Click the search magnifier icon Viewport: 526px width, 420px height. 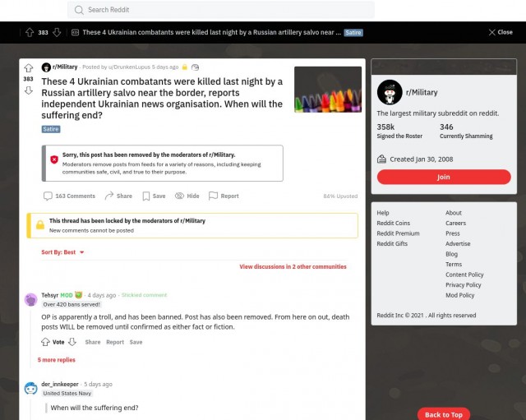pos(79,10)
